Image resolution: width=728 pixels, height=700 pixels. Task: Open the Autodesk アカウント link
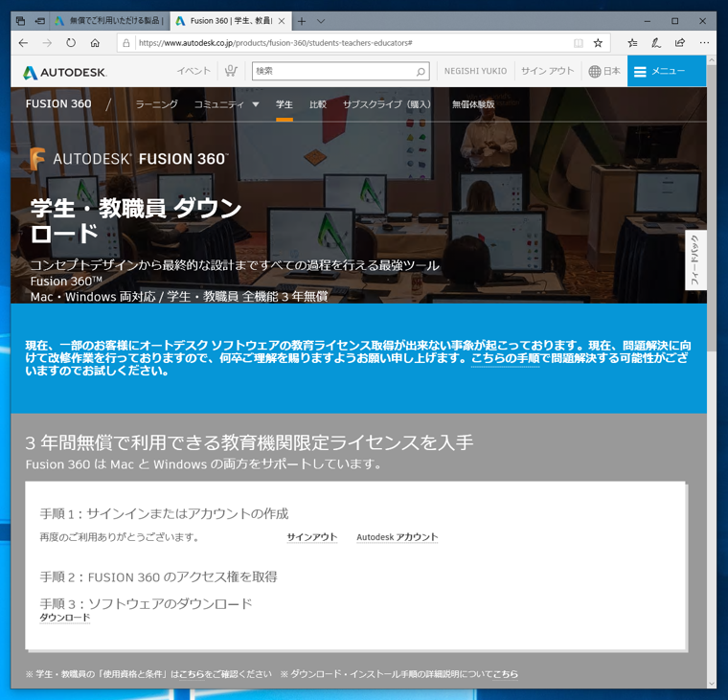point(397,537)
